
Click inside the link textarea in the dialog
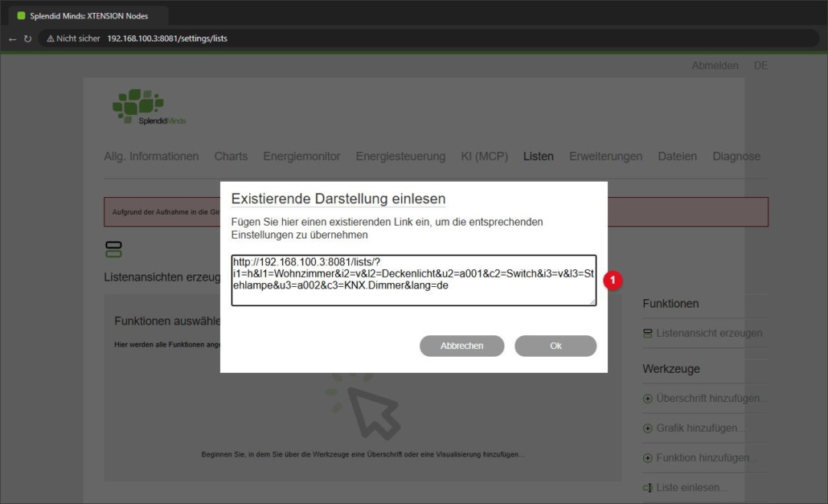(x=413, y=281)
